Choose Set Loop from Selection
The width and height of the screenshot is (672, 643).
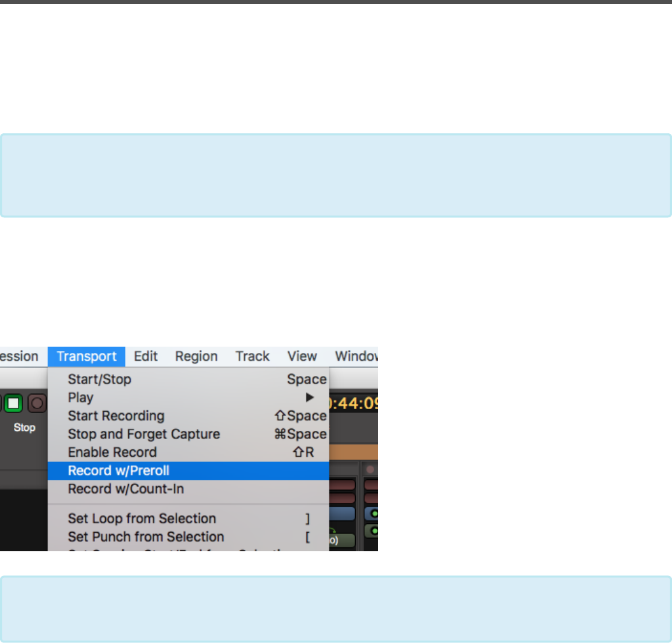[x=189, y=519]
